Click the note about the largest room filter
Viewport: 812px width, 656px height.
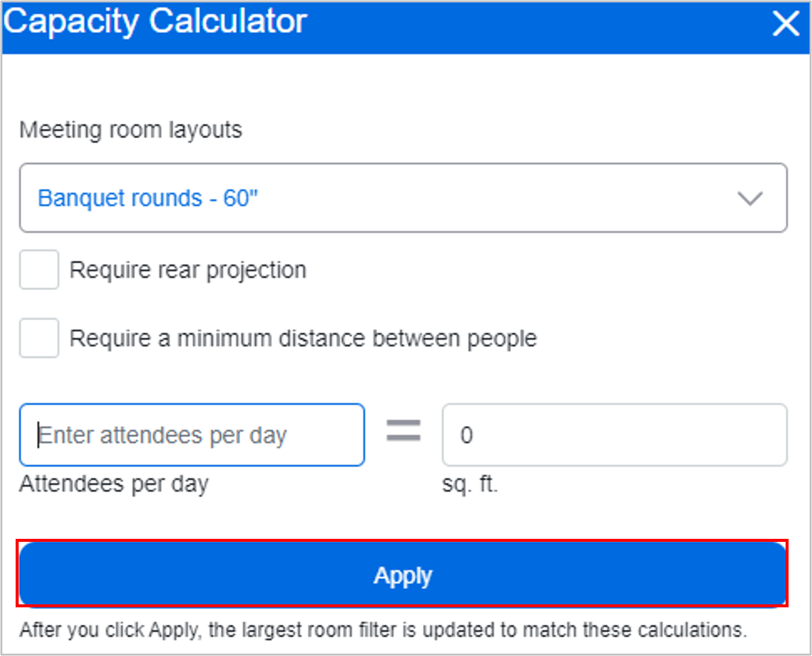[x=383, y=630]
